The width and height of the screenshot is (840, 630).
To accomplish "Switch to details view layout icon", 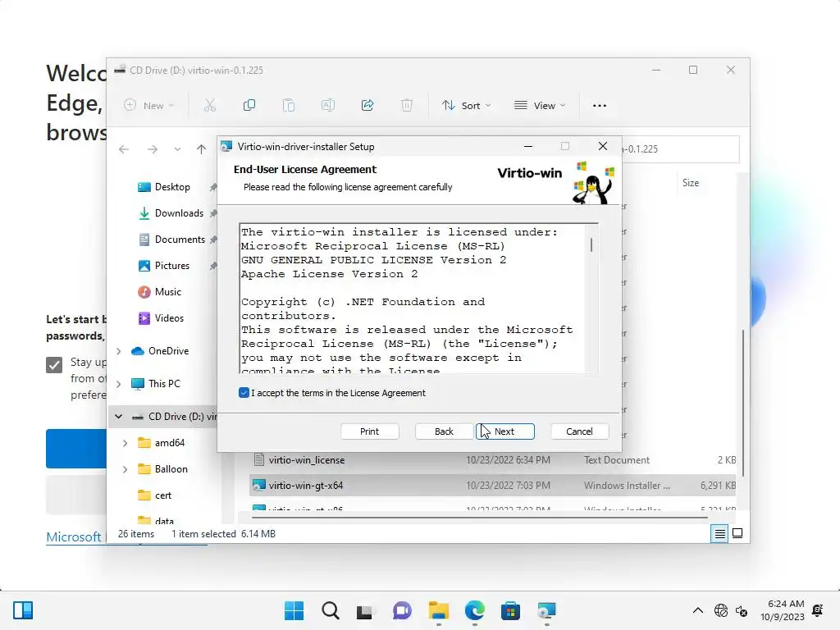I will 719,533.
